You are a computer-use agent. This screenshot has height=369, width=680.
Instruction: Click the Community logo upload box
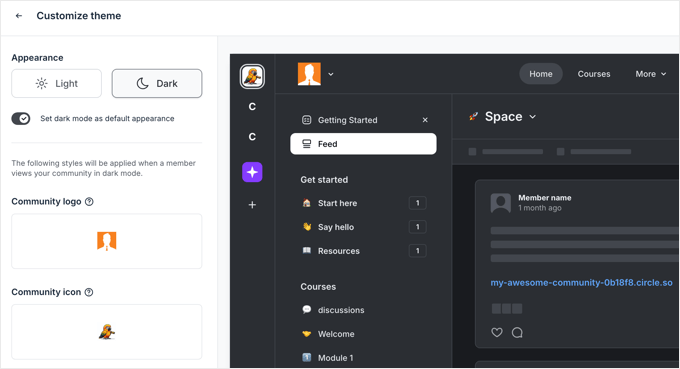[107, 241]
